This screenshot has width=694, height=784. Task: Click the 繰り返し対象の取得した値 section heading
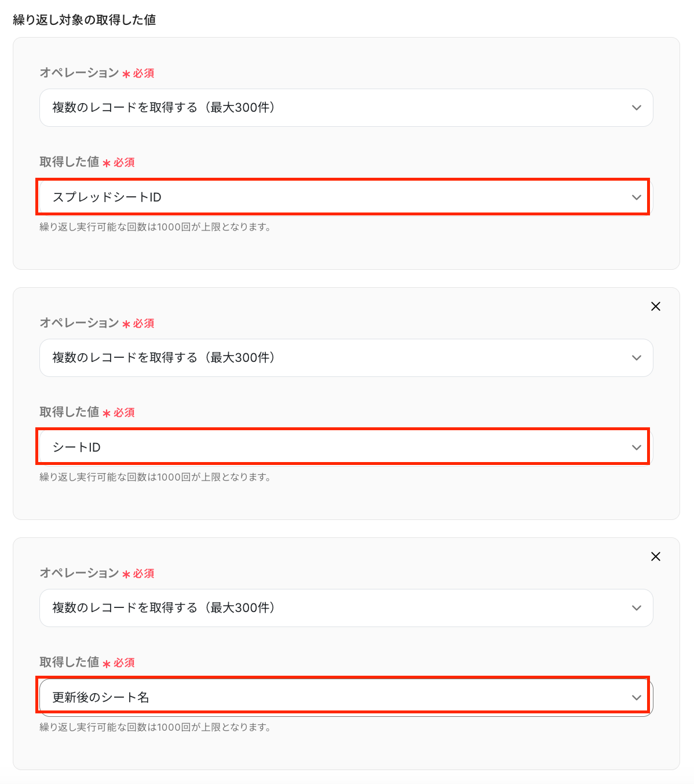point(85,20)
